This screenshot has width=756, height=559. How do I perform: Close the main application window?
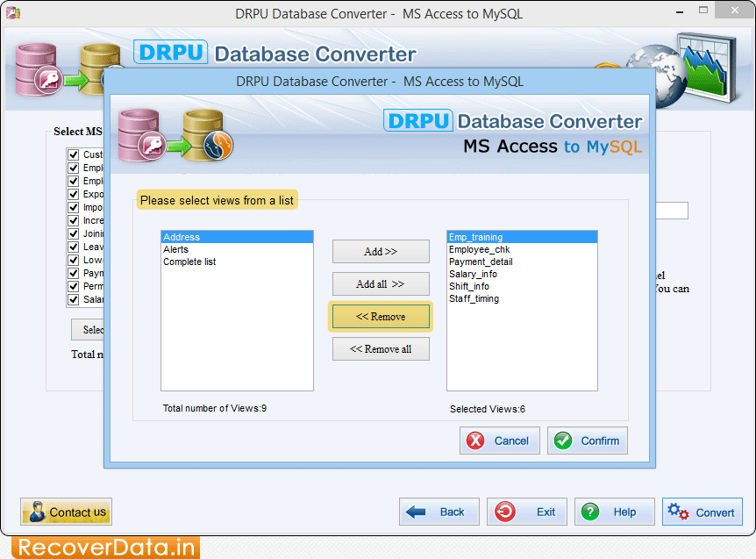click(x=734, y=11)
